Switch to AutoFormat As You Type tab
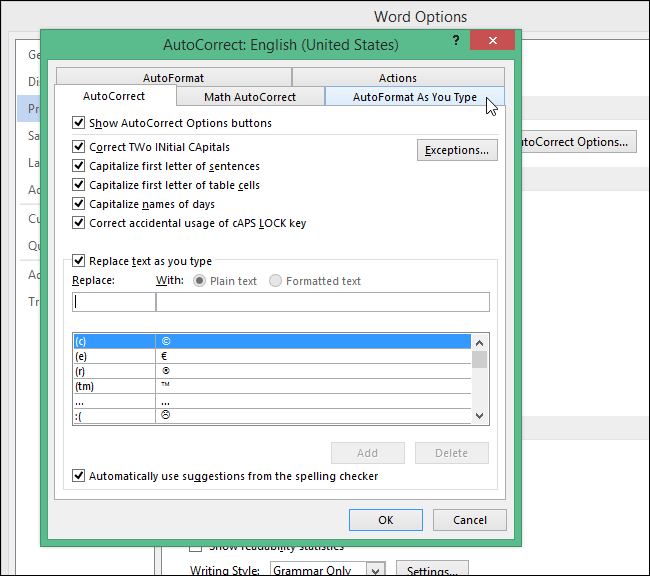Image resolution: width=650 pixels, height=576 pixels. click(x=415, y=97)
